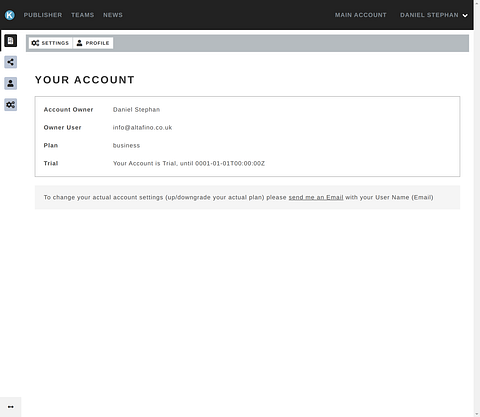Open the gears icon in sidebar
The image size is (480, 417).
[x=11, y=105]
